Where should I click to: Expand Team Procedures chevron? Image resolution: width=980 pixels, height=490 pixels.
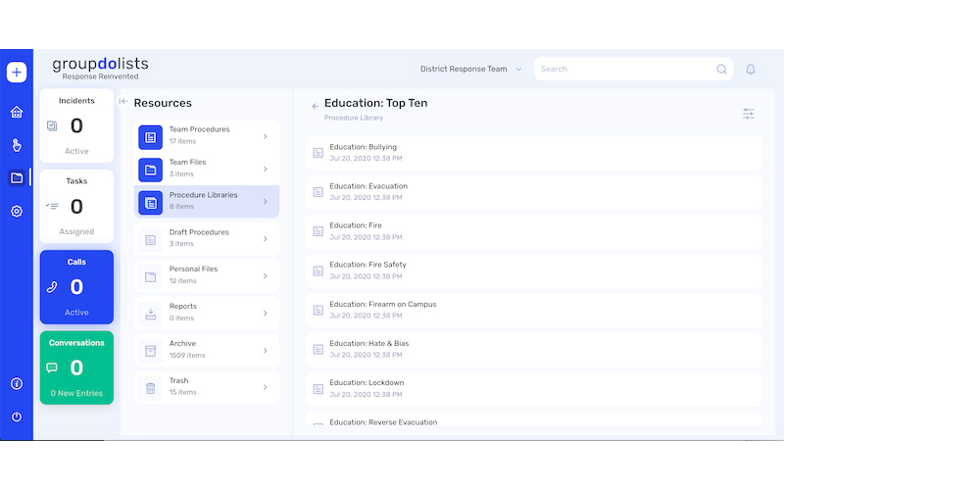265,136
